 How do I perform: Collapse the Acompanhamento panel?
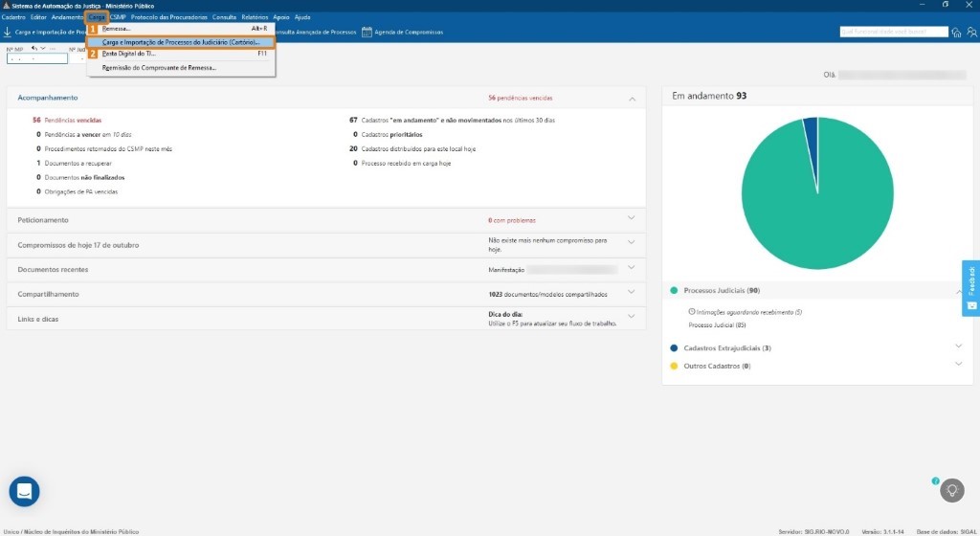point(632,99)
